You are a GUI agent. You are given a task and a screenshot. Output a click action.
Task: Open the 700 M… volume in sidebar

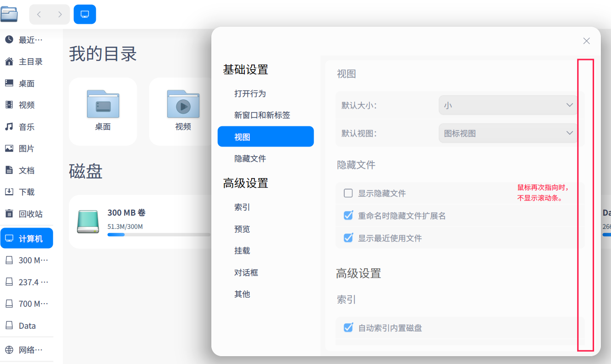tap(27, 304)
